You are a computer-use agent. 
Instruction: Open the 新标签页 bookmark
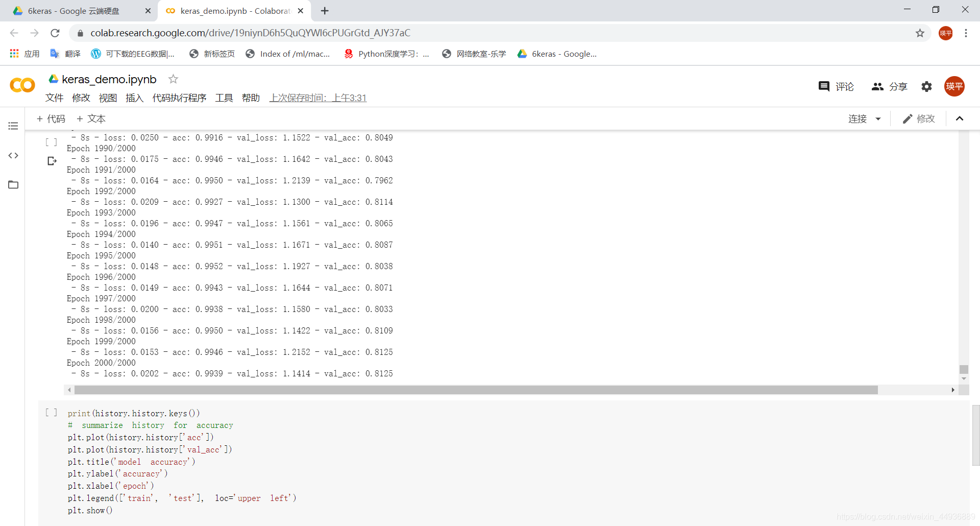click(x=212, y=54)
